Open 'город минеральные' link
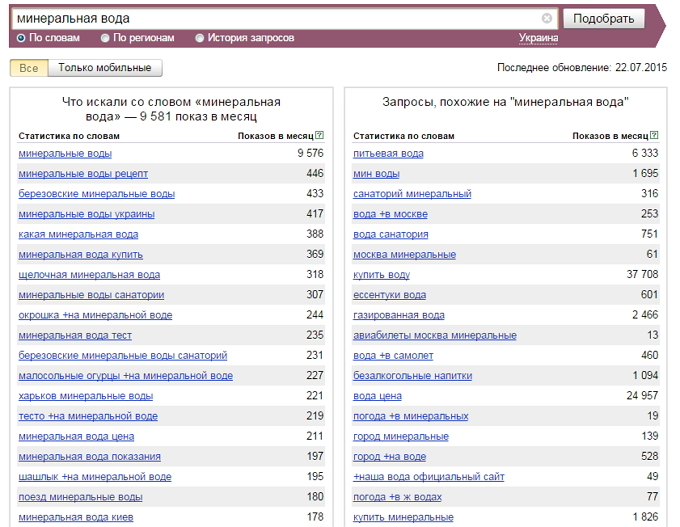Viewport: 680px width, 527px height. point(401,437)
